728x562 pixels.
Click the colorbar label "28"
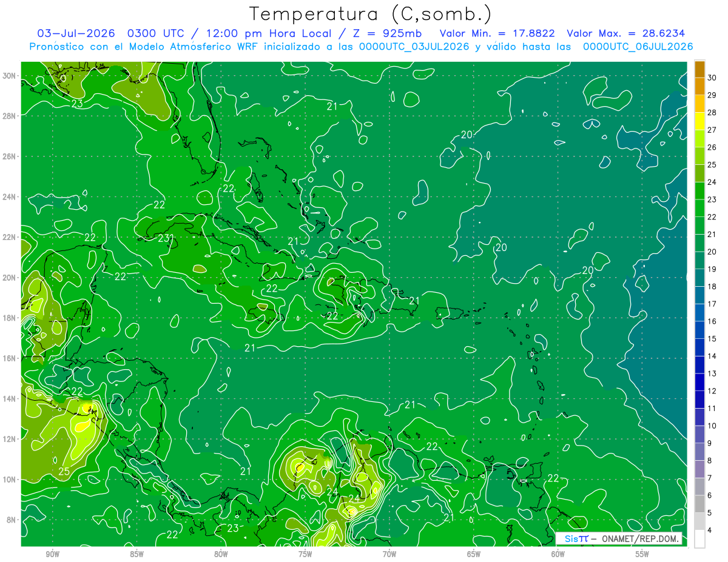pyautogui.click(x=712, y=113)
